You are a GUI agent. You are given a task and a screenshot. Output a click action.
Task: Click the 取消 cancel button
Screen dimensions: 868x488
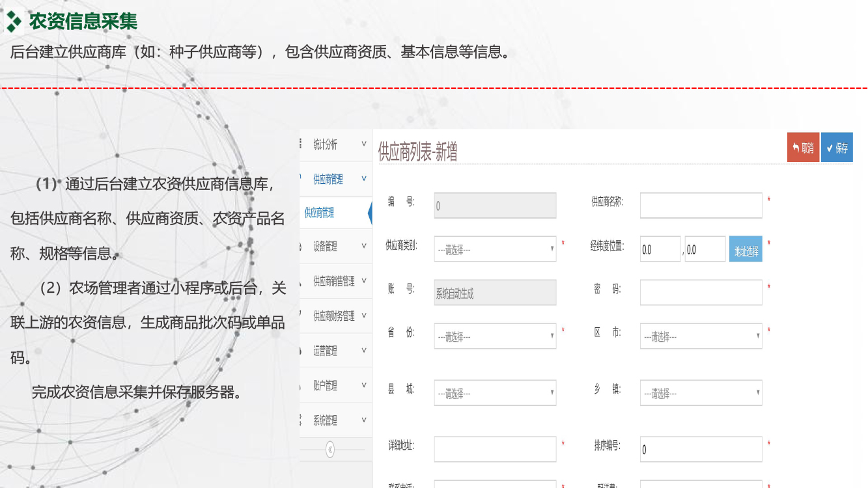click(803, 148)
